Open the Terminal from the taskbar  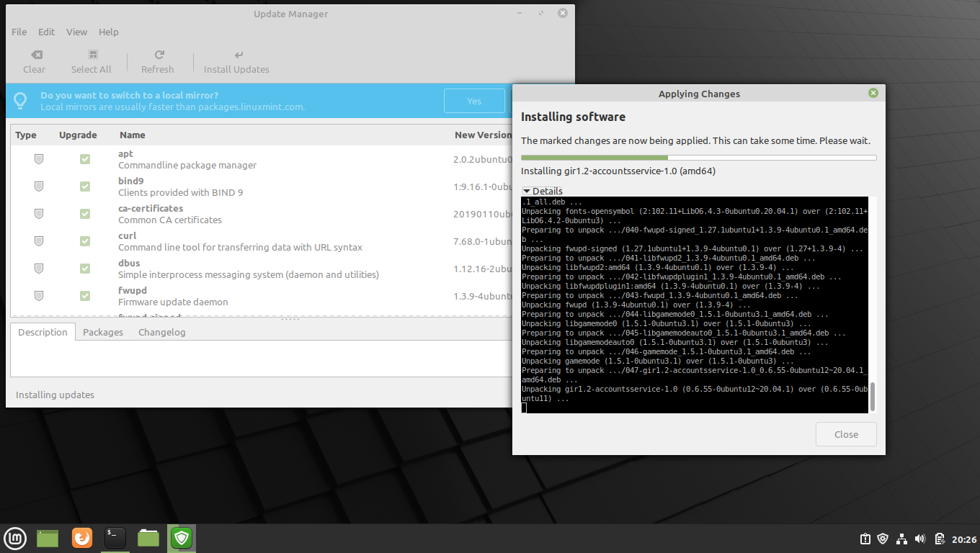coord(115,538)
